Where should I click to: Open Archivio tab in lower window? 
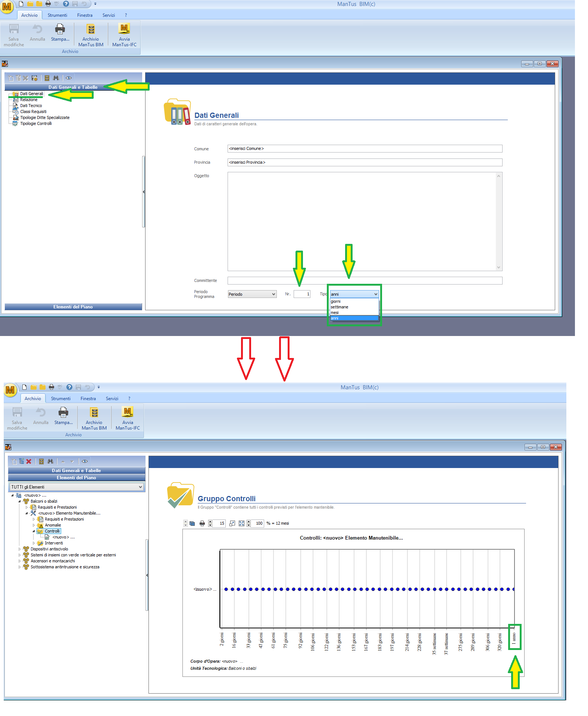coord(33,399)
